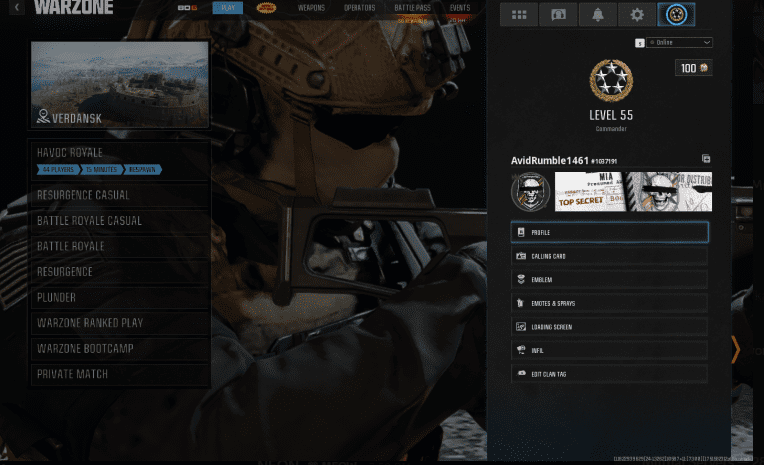Click the AvidRumble1461 username

[x=550, y=160]
